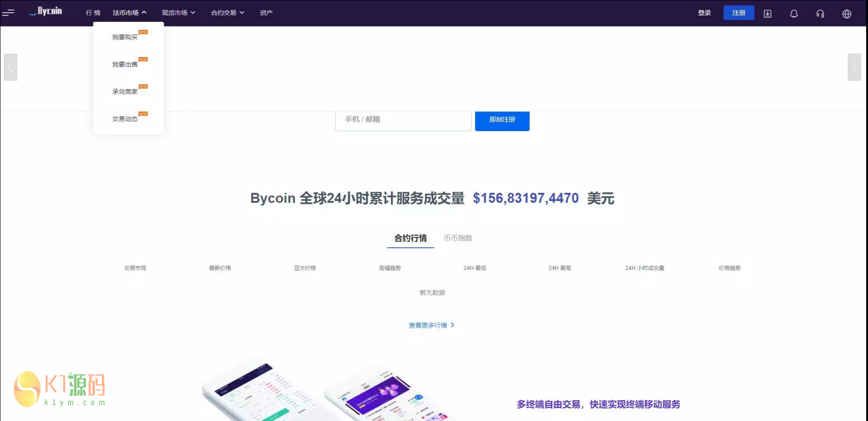Click the 24H 最高 column header
Image resolution: width=868 pixels, height=421 pixels.
click(x=560, y=268)
